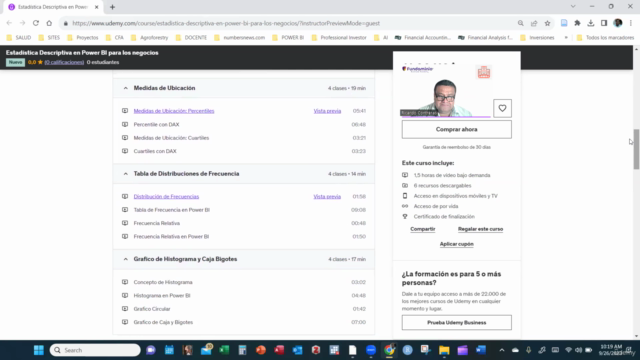Click the browser address bar URL
Viewport: 640px width, 360px height.
point(226,23)
